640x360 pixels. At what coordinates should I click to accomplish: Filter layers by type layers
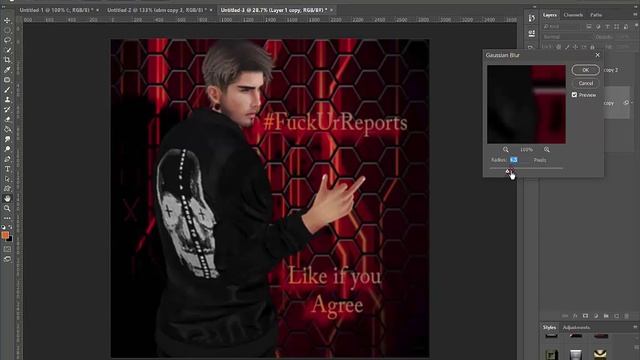[607, 27]
